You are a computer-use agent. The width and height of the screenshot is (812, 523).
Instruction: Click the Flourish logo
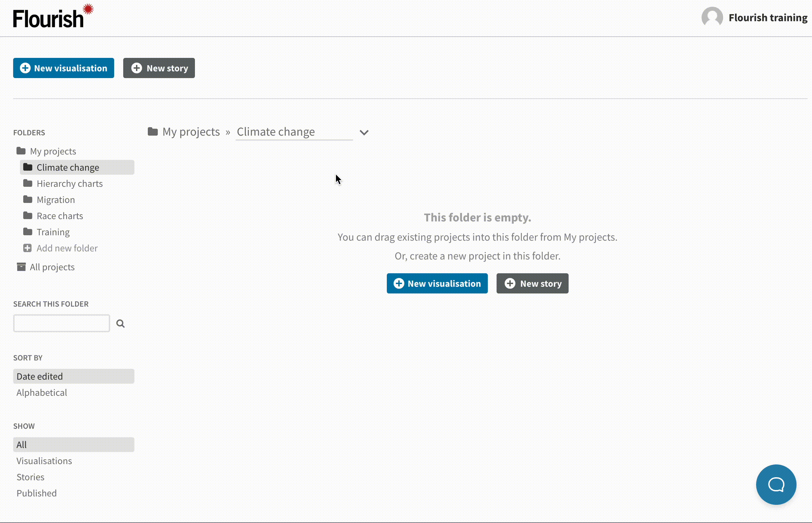53,16
